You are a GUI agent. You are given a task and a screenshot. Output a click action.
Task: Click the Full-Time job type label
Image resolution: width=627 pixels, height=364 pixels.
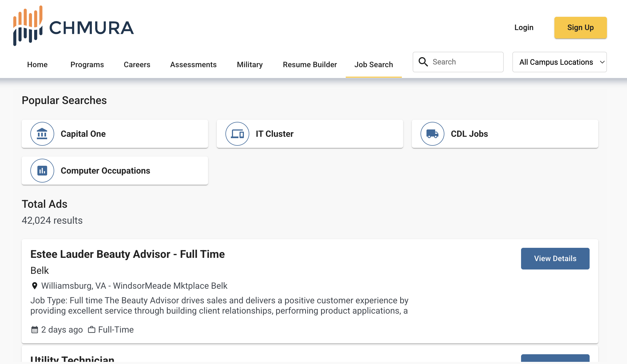click(x=116, y=330)
